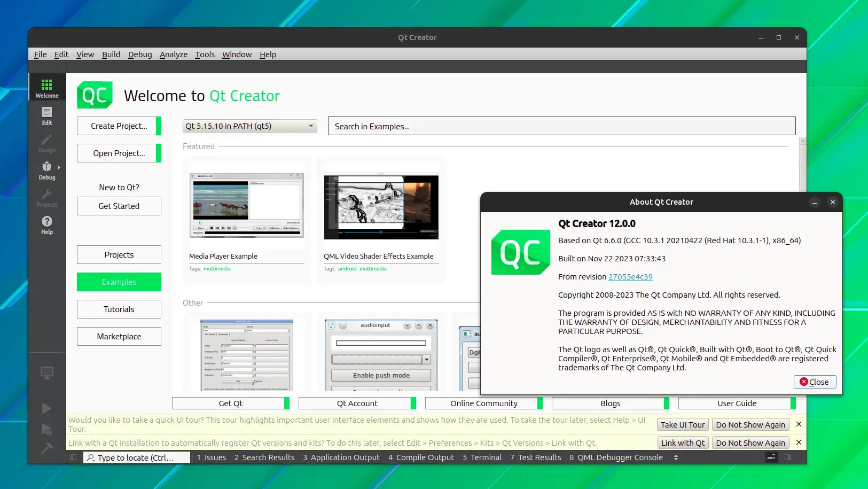Open the Analyze menu

pos(174,55)
